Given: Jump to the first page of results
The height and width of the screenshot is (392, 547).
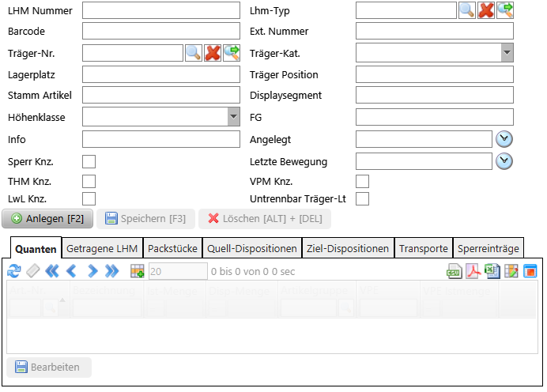Looking at the screenshot, I should 52,271.
